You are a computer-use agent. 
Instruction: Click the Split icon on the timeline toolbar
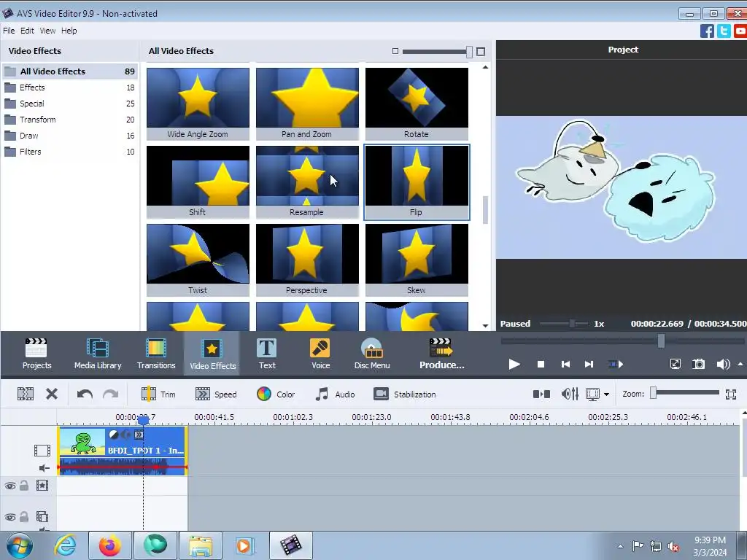tap(26, 394)
